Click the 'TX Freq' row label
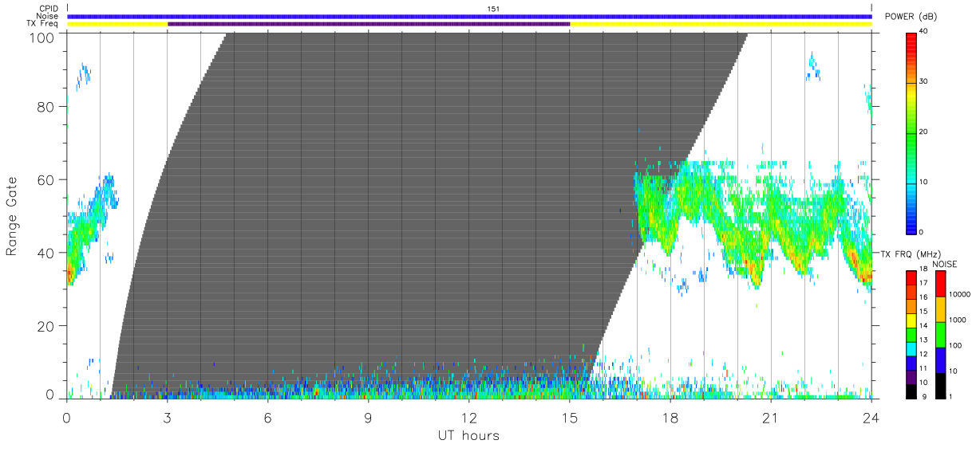This screenshot has height=452, width=980. (x=43, y=24)
